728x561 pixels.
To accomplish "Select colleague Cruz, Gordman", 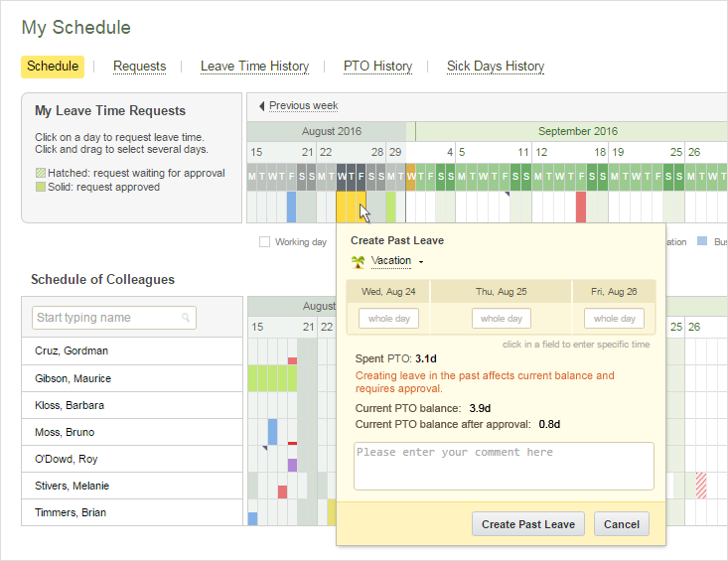I will click(132, 351).
